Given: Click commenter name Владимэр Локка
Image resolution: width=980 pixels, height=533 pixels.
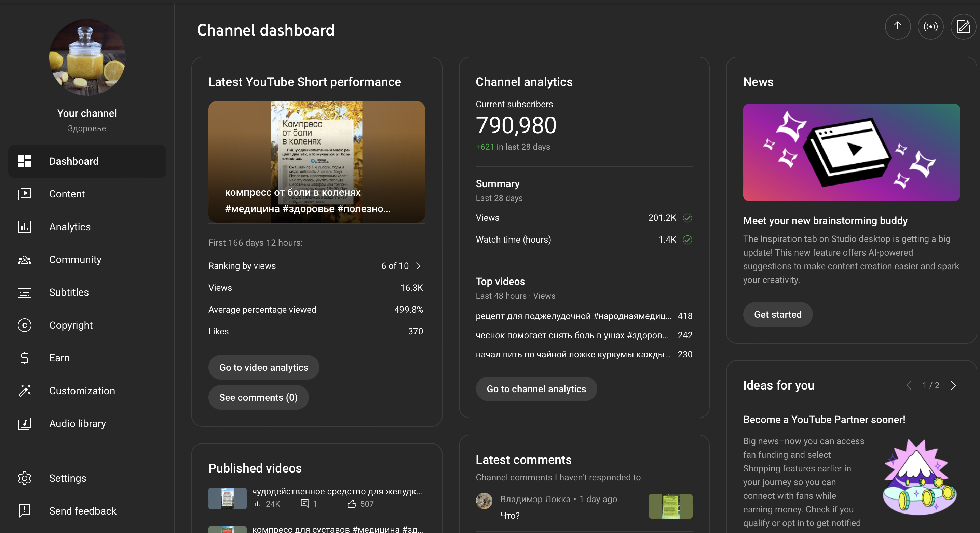Looking at the screenshot, I should click(x=535, y=499).
